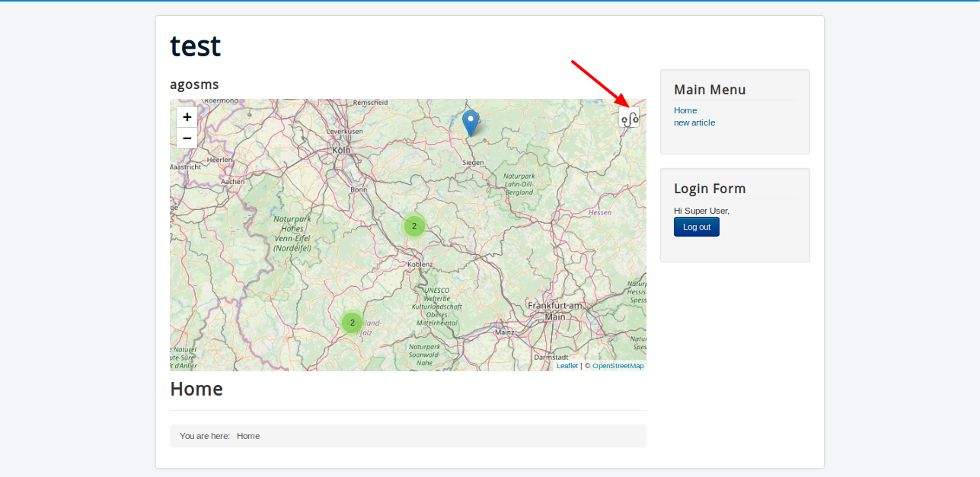Follow the OpenStreetMap attribution link
The width and height of the screenshot is (980, 477).
[x=618, y=366]
